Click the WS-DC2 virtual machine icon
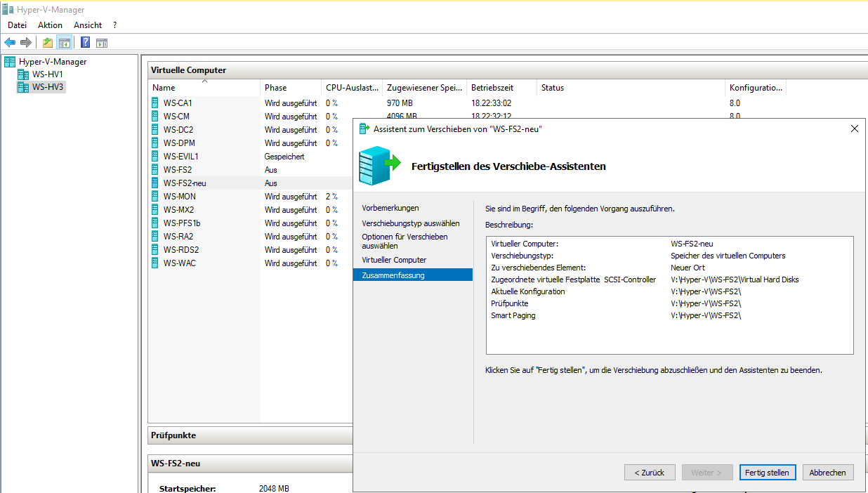This screenshot has height=493, width=868. 155,130
